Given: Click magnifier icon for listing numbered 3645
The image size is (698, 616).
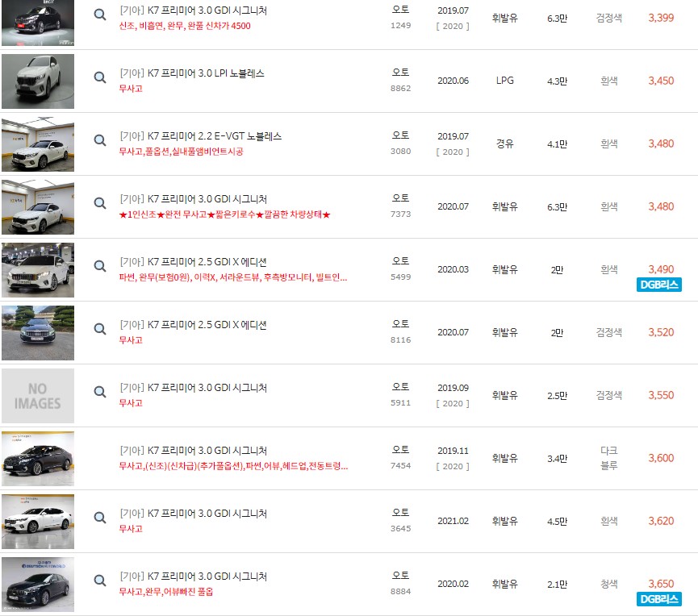Looking at the screenshot, I should 100,518.
